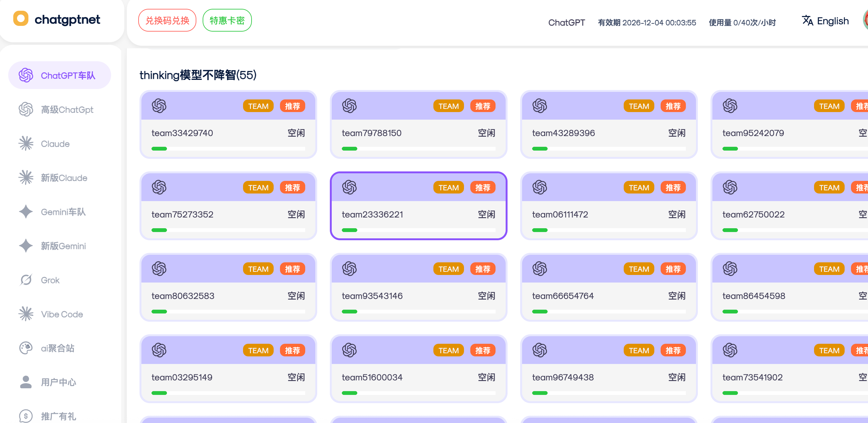Click the ai聚合站 palette icon
The image size is (868, 423).
[26, 348]
